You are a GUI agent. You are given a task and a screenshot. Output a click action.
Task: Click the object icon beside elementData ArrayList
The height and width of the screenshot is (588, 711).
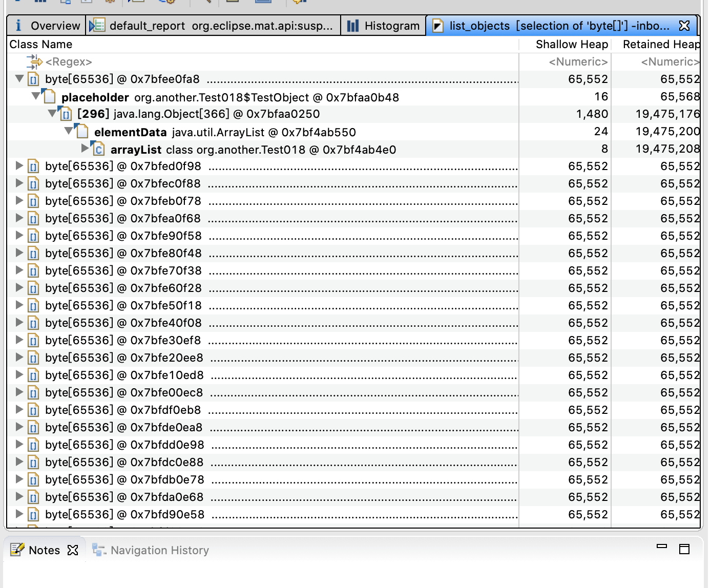pyautogui.click(x=81, y=131)
